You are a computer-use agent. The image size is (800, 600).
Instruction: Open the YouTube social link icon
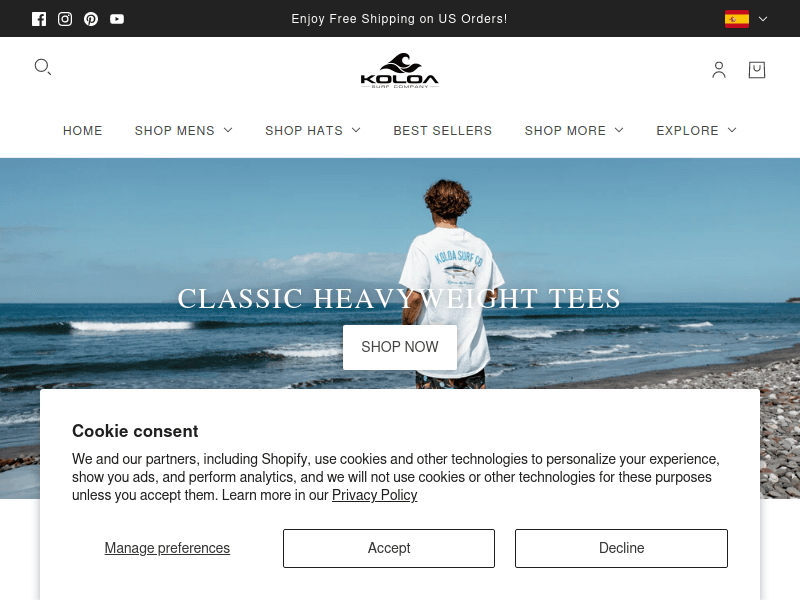tap(117, 19)
